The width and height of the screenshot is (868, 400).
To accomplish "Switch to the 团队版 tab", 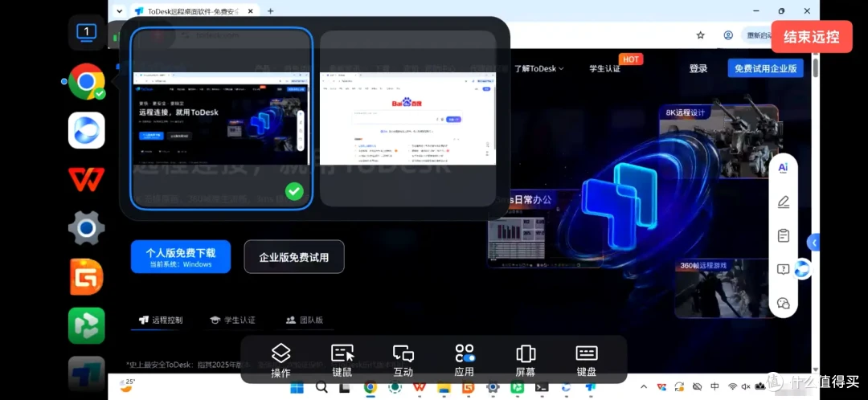I will pos(305,320).
